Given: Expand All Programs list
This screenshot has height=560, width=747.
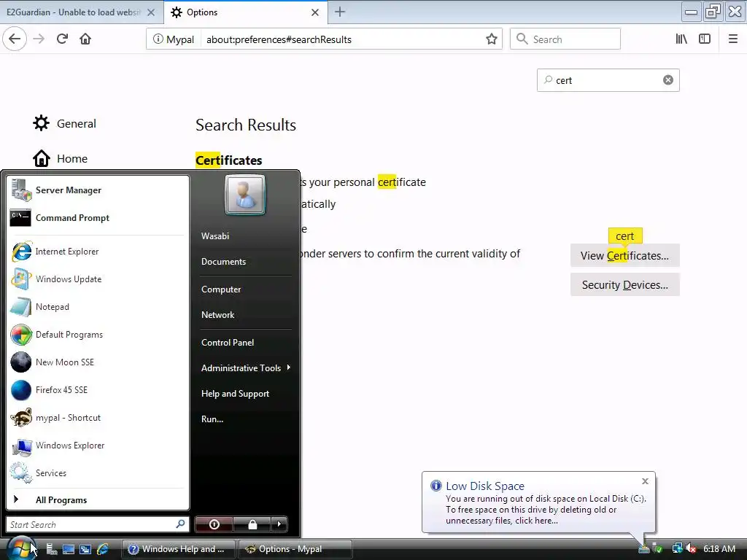Looking at the screenshot, I should (x=98, y=500).
